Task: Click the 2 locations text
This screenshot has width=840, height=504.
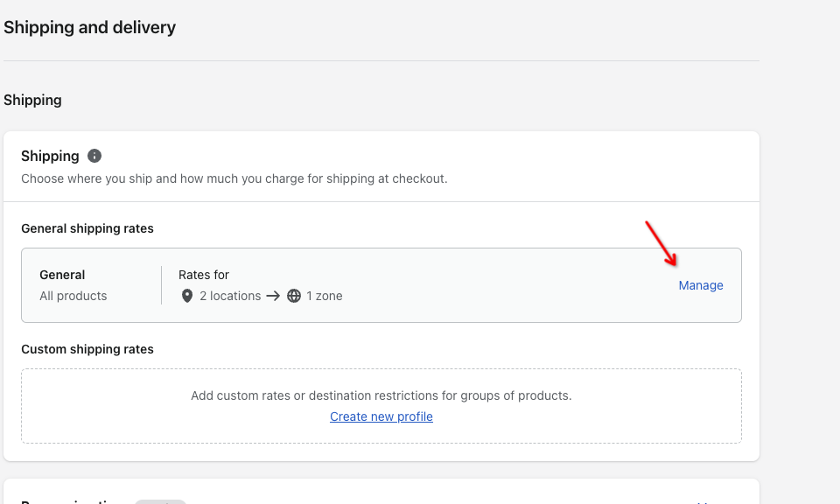Action: (x=230, y=296)
